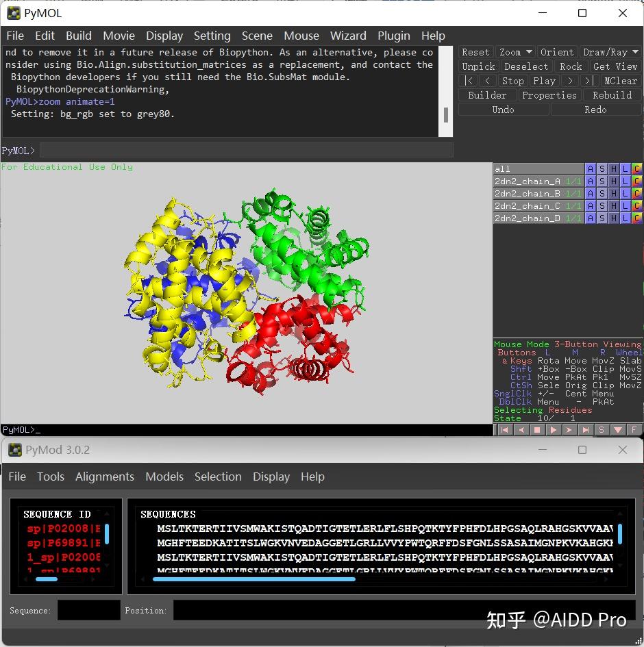The image size is (644, 647).
Task: Click the Orient button
Action: point(556,52)
